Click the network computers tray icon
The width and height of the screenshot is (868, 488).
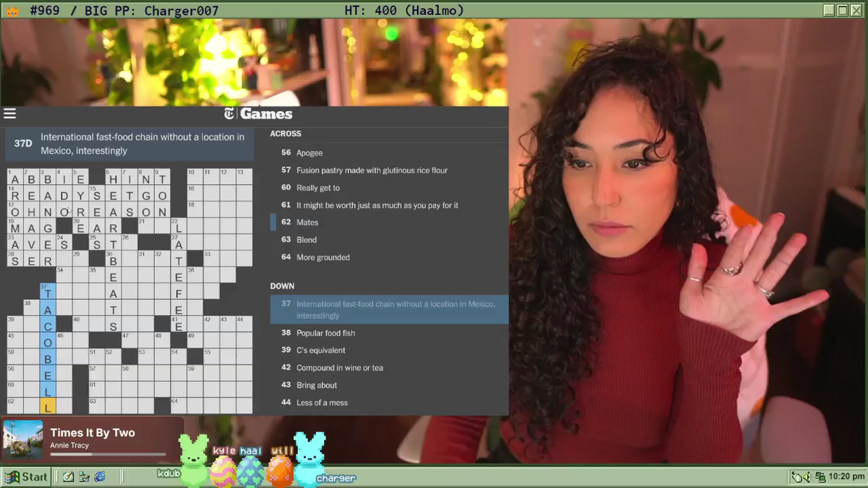(820, 477)
